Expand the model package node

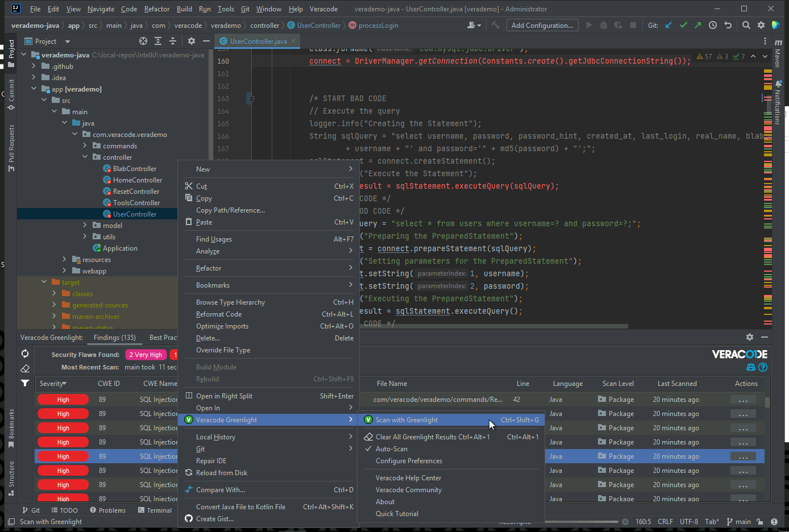(x=85, y=225)
